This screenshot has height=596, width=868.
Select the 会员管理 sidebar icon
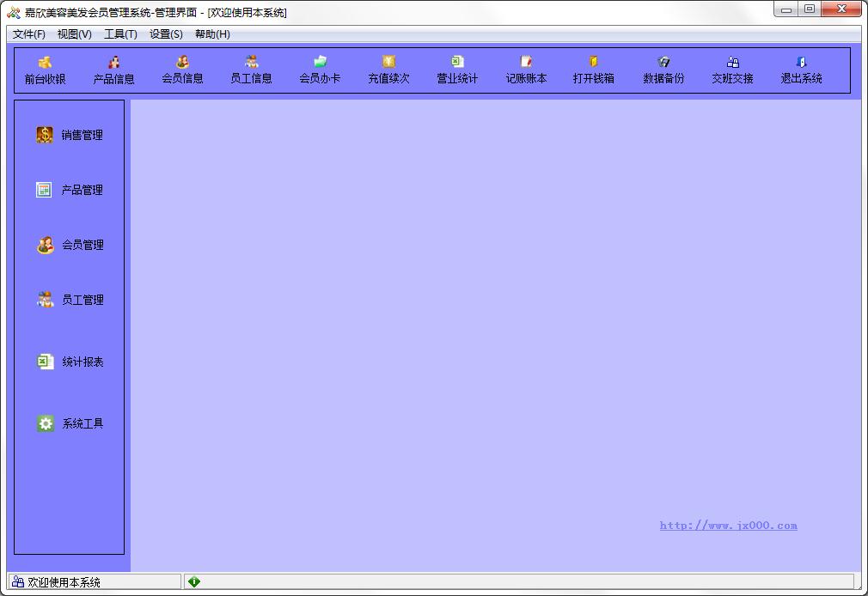tap(46, 245)
